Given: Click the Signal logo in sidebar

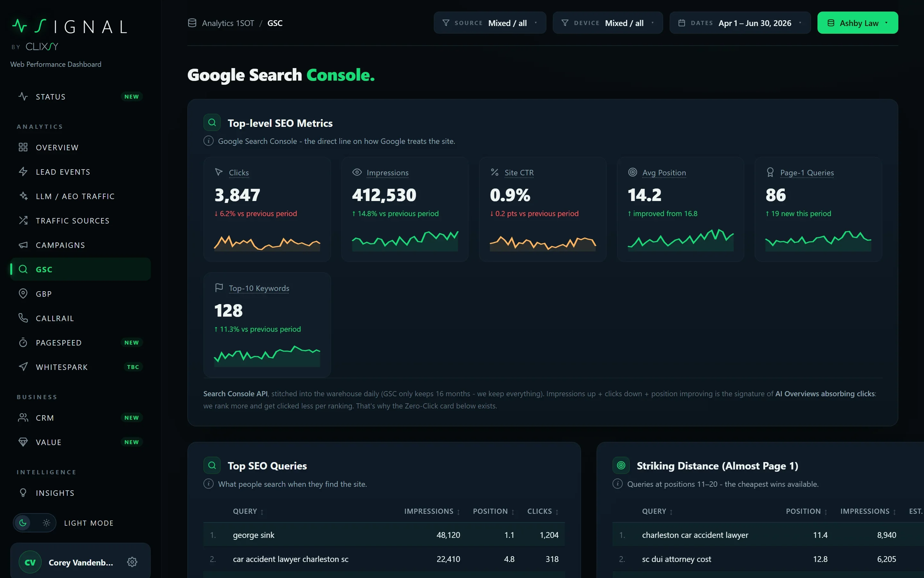Looking at the screenshot, I should [70, 27].
